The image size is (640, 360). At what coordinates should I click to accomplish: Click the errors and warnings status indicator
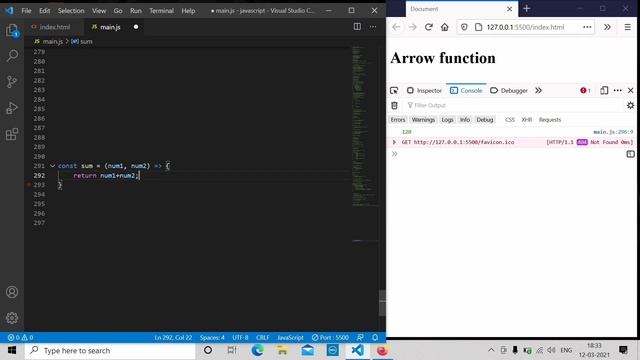coord(20,338)
